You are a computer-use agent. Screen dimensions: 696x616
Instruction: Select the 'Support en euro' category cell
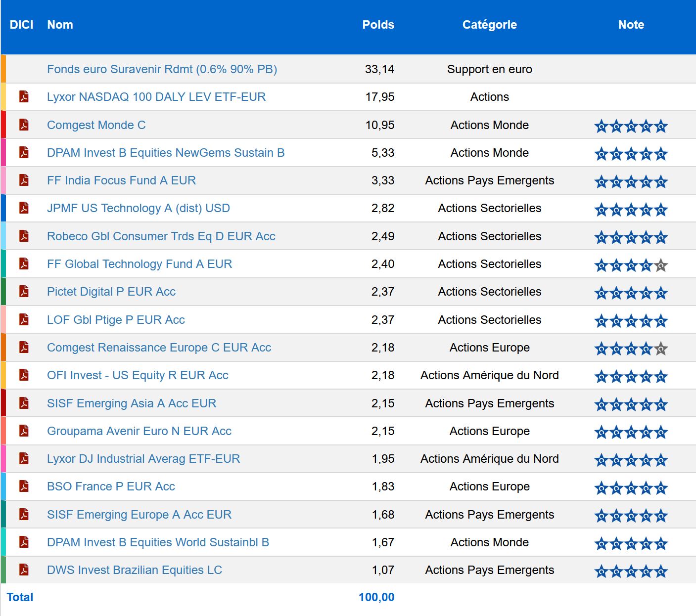coord(490,69)
